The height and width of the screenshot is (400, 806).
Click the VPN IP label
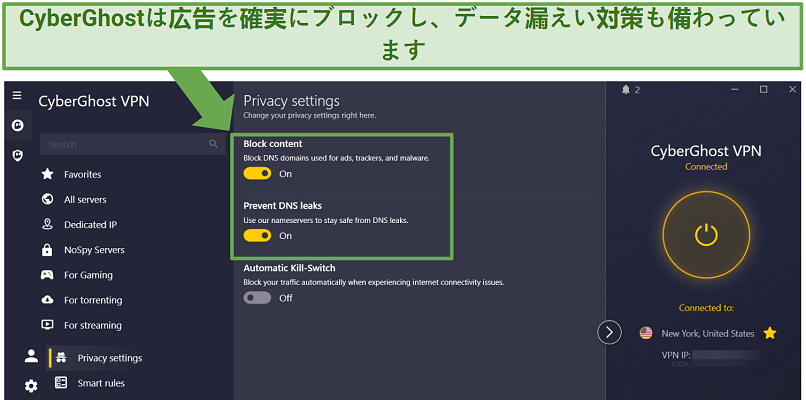point(675,355)
